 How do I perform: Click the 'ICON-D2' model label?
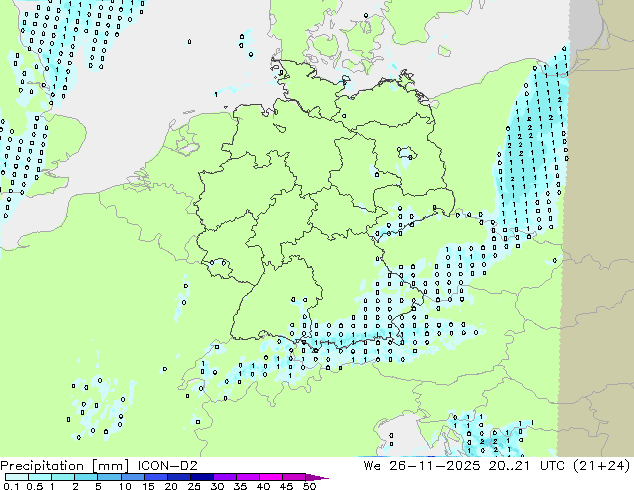coord(167,466)
